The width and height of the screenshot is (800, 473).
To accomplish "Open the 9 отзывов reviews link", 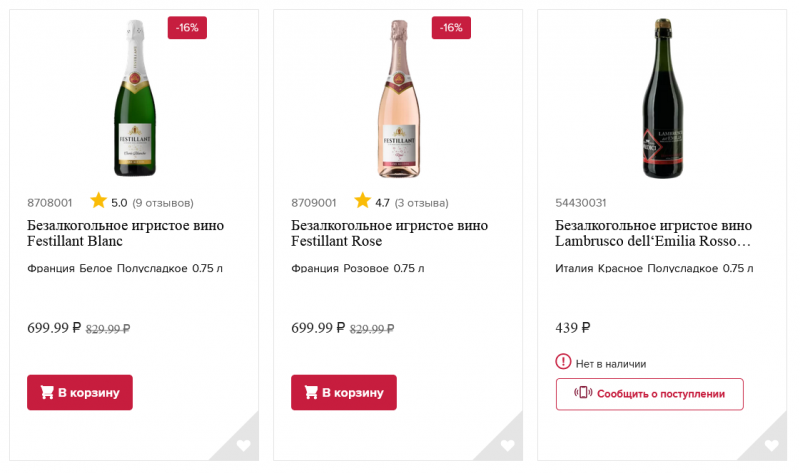I will pyautogui.click(x=163, y=203).
